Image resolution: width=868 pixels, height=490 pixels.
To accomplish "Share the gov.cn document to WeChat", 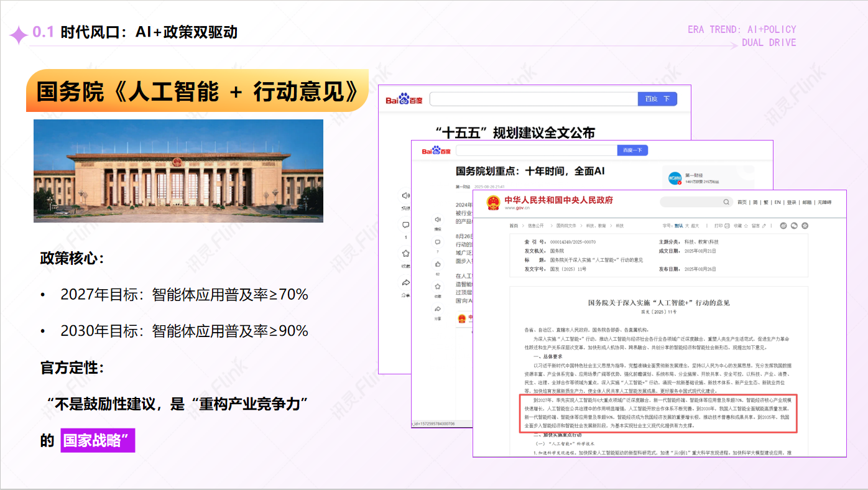I will point(794,226).
